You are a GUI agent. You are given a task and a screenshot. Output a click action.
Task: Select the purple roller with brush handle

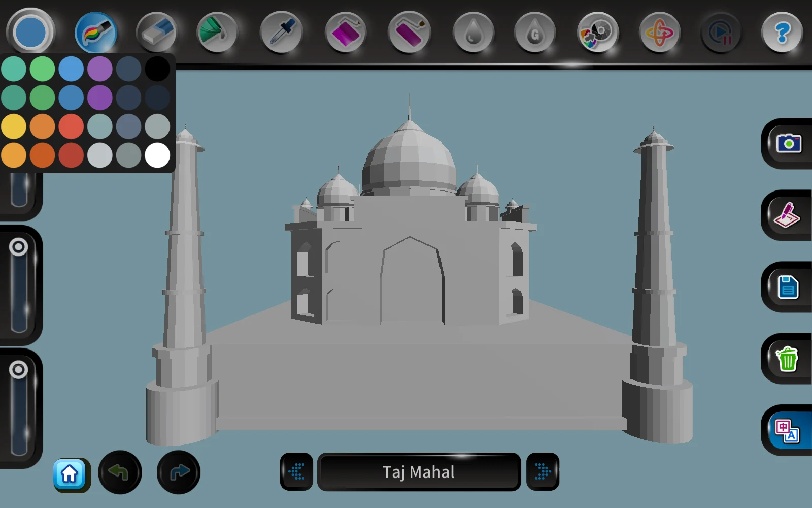pos(409,33)
